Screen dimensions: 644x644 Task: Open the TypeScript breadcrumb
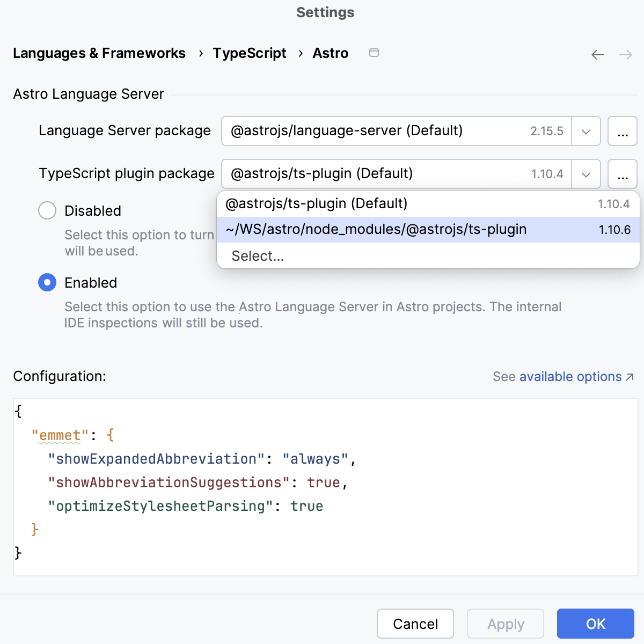coord(249,53)
